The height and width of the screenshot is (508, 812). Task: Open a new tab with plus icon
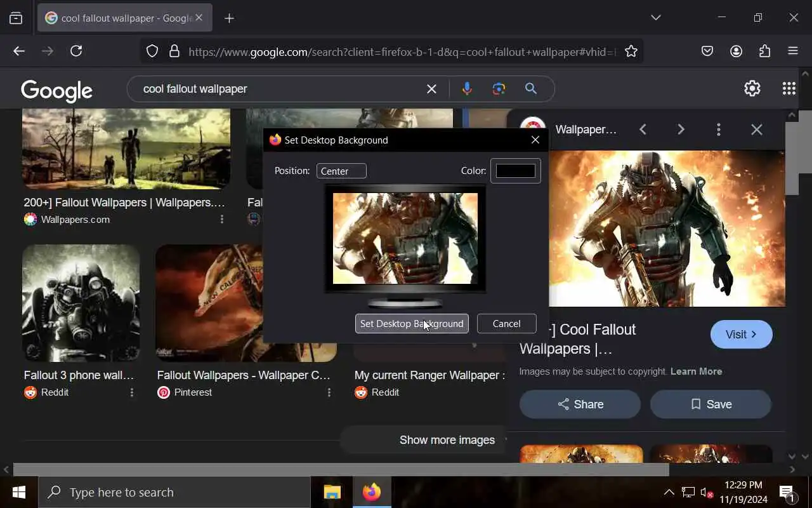[229, 18]
